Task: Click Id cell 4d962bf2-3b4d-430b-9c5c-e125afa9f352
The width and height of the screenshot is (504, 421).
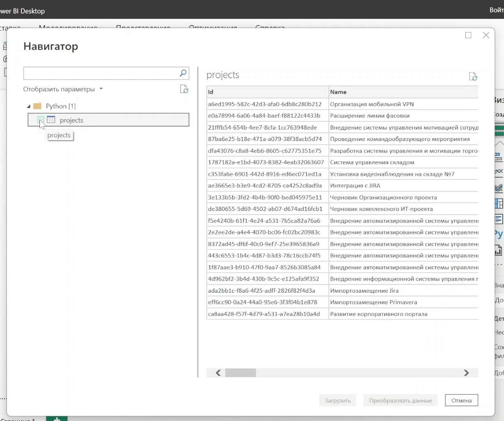Action: (x=267, y=279)
